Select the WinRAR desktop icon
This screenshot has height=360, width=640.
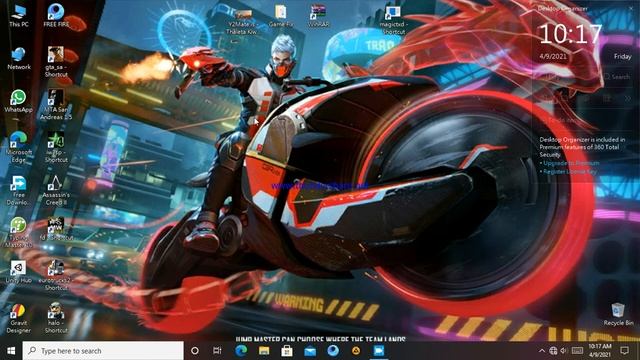pyautogui.click(x=318, y=16)
